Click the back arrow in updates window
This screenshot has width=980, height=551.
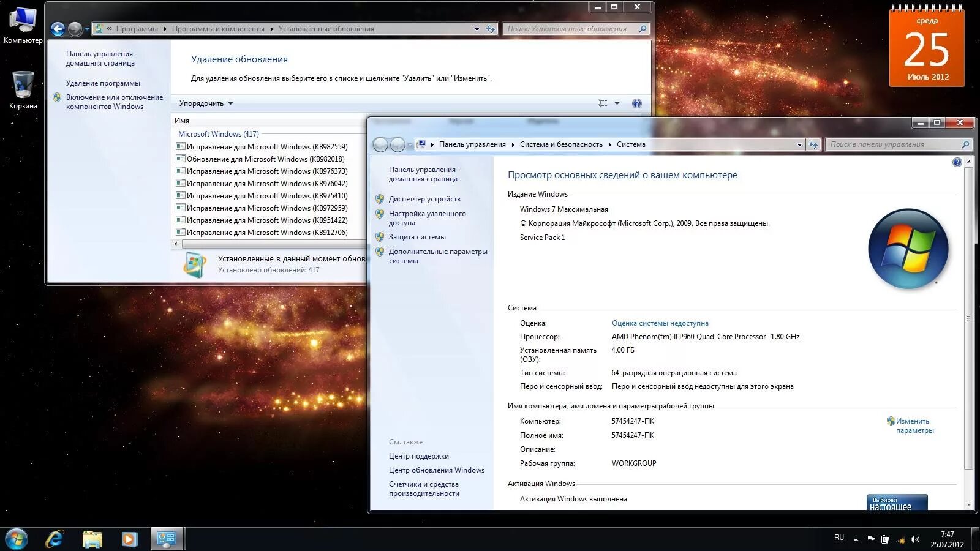pyautogui.click(x=58, y=29)
